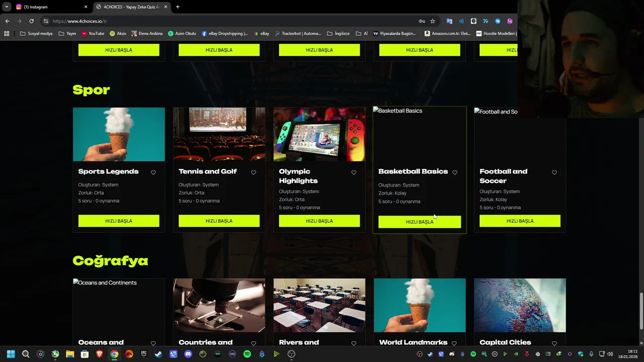Viewport: 644px width, 362px height.
Task: Open the site information icon in address bar
Action: coord(46,21)
